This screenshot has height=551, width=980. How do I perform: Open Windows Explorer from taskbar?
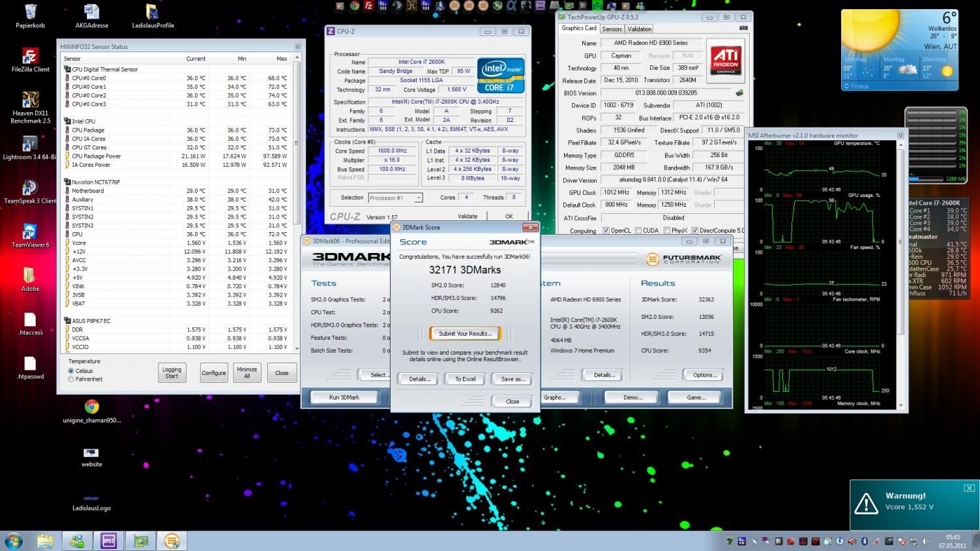45,541
